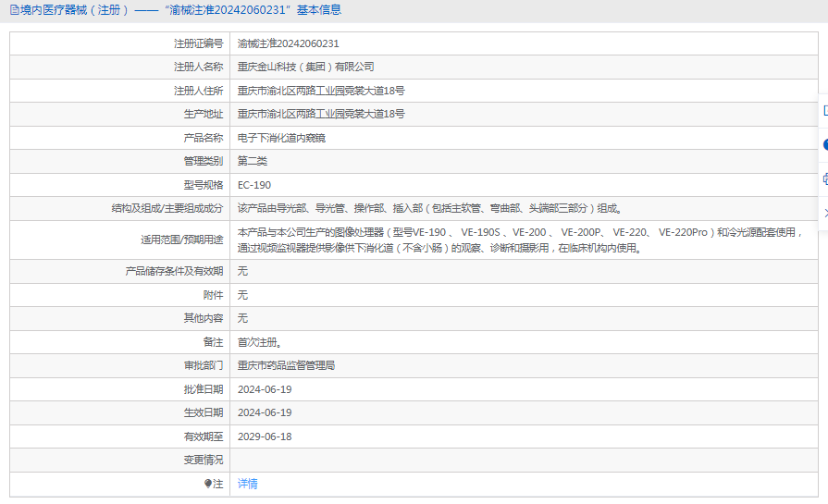This screenshot has width=828, height=504.
Task: Select the intended use text starting 本产品与本公司生产
Action: [x=520, y=240]
